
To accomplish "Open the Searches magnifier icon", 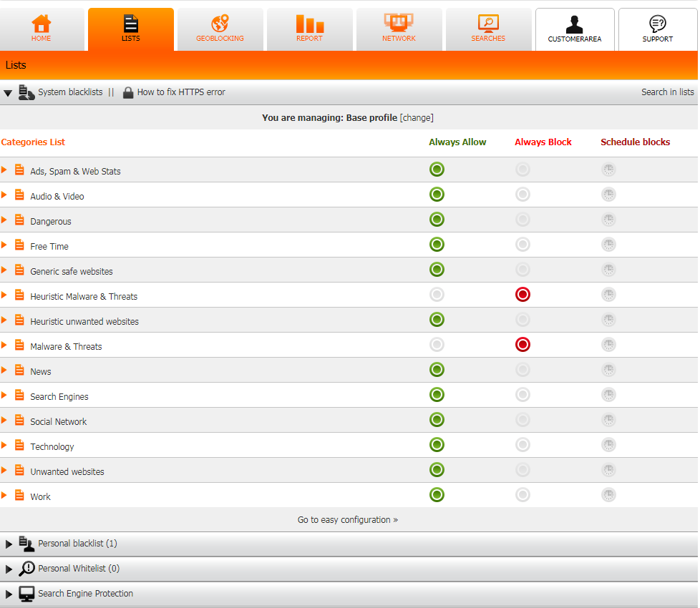I will coord(488,24).
